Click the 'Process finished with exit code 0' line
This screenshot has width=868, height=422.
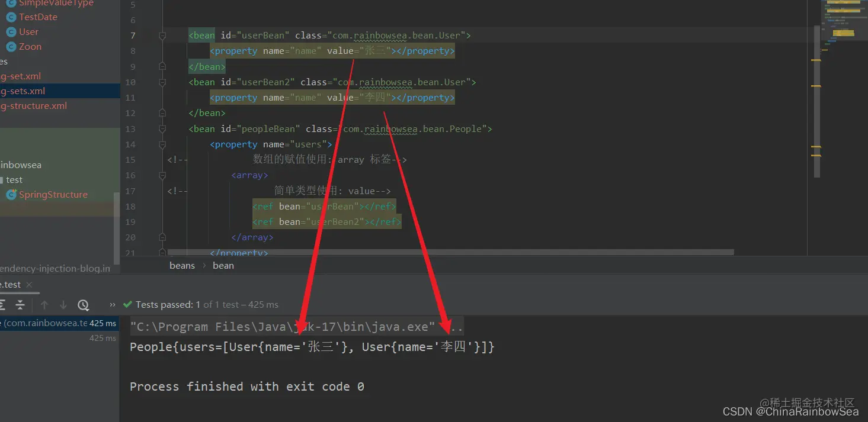pyautogui.click(x=247, y=386)
